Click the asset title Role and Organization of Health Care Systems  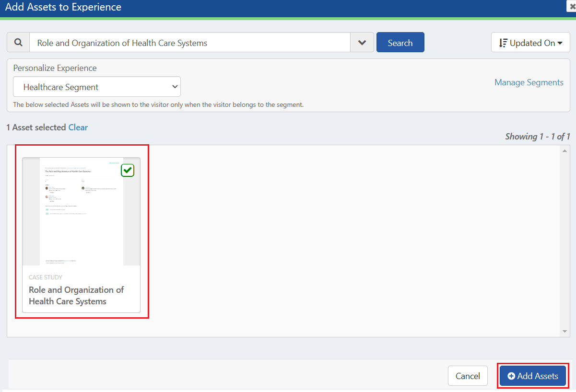point(76,296)
